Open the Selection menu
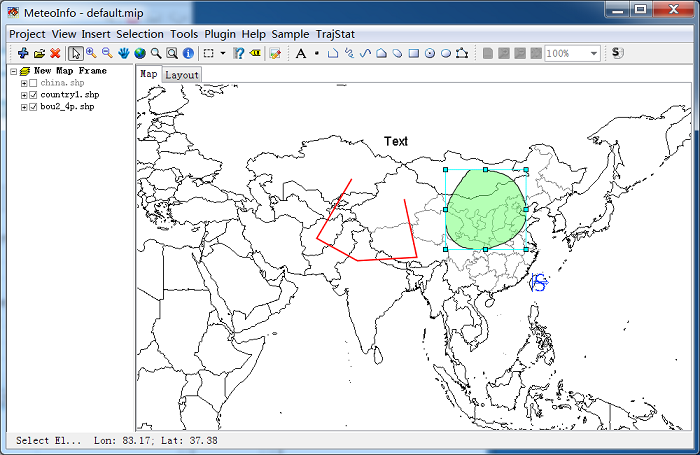Image resolution: width=700 pixels, height=455 pixels. pos(140,34)
